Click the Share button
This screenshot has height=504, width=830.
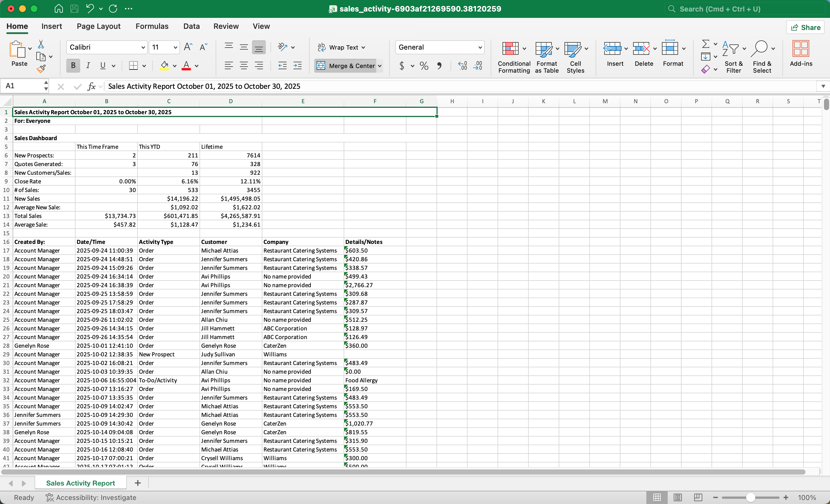(805, 27)
